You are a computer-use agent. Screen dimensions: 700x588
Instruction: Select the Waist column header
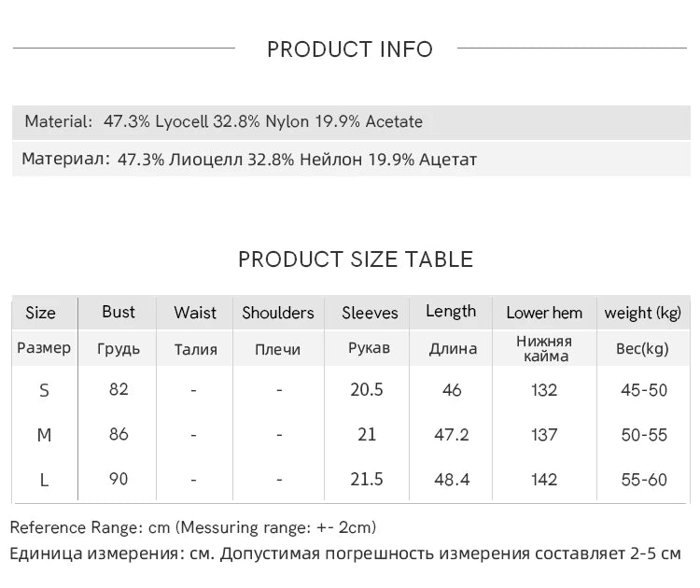click(x=195, y=313)
